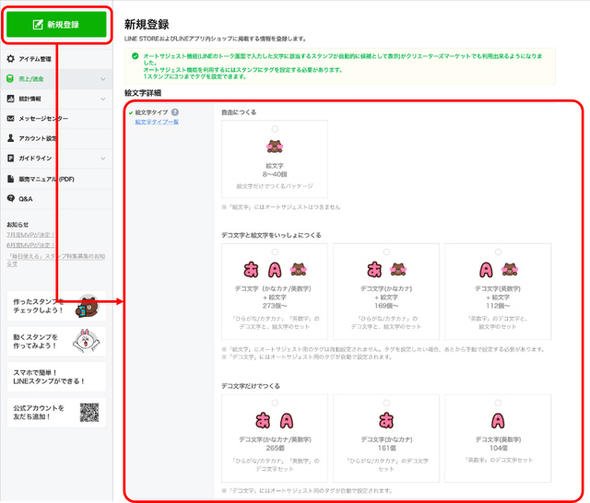Select the 絵文字 8~40個 radio option

tap(275, 129)
